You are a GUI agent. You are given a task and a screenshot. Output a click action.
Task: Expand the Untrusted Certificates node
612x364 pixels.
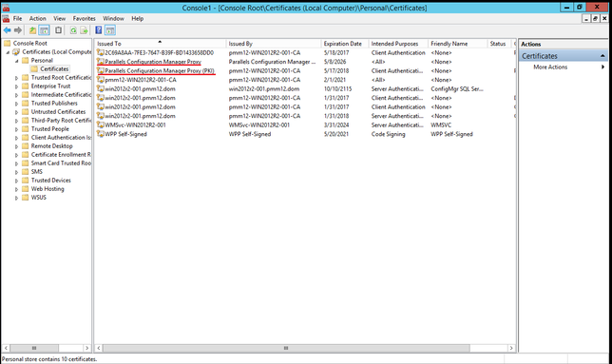16,112
